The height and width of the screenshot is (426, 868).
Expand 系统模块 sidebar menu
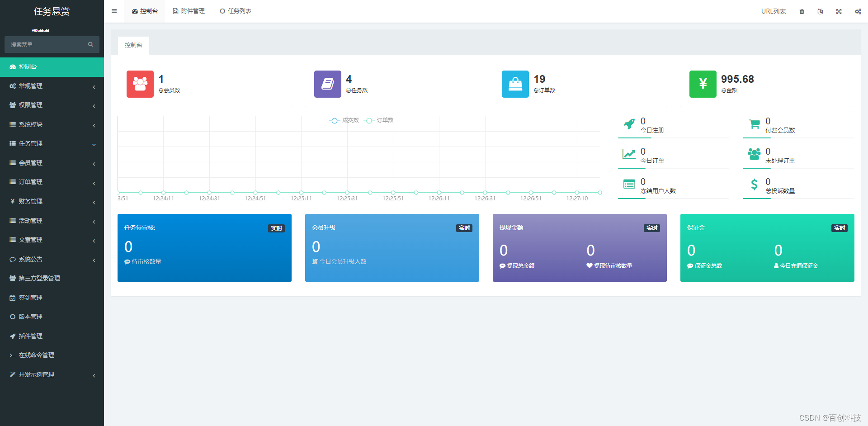[x=52, y=124]
